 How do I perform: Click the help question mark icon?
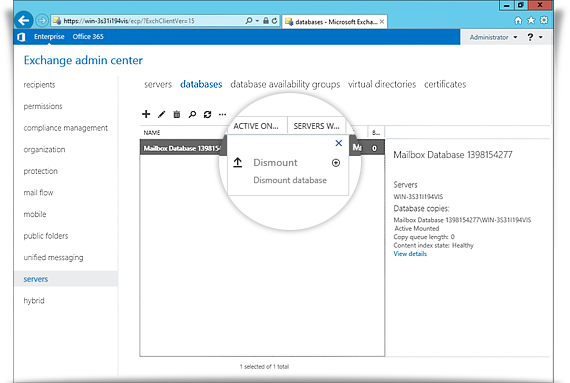click(530, 37)
